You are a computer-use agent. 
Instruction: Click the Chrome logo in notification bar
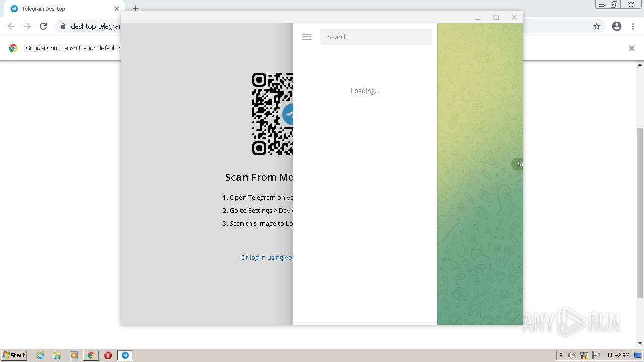pos(13,48)
